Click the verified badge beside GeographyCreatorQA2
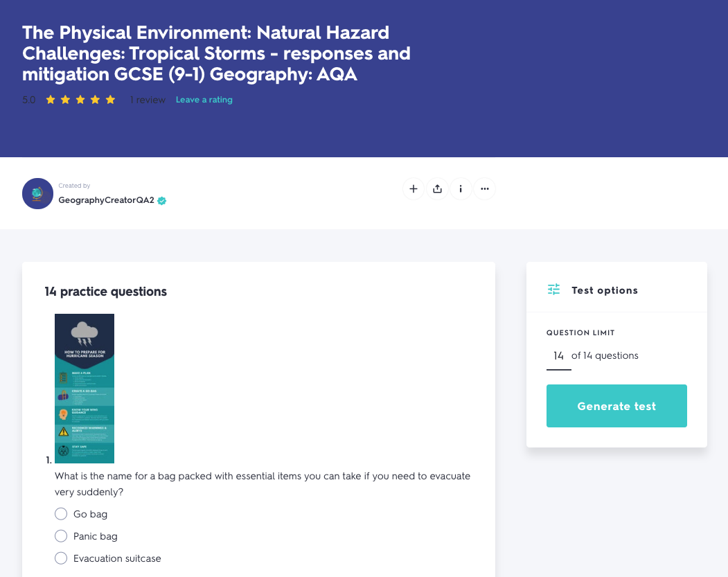Screen dimensions: 728x577 [161, 200]
